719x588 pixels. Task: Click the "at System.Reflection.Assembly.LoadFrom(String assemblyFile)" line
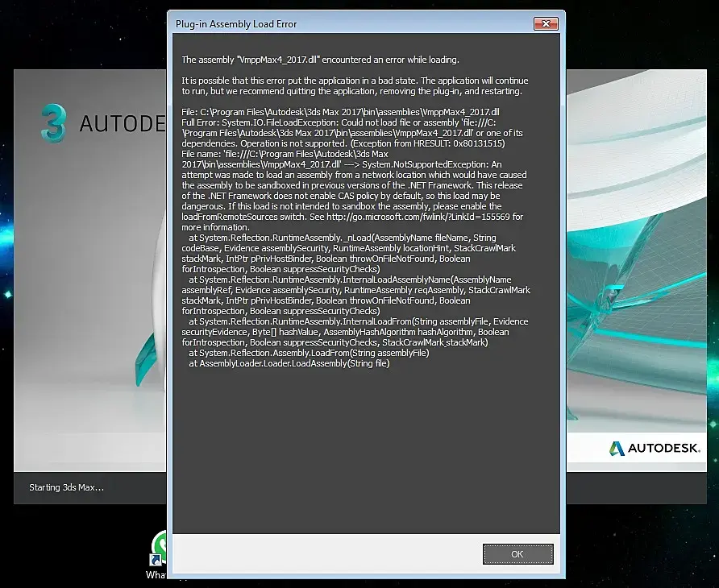click(309, 353)
